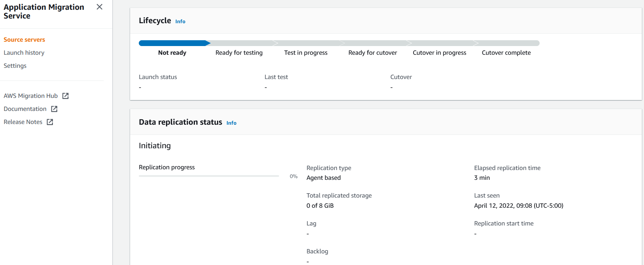
Task: Click the Replication progress bar
Action: click(209, 176)
